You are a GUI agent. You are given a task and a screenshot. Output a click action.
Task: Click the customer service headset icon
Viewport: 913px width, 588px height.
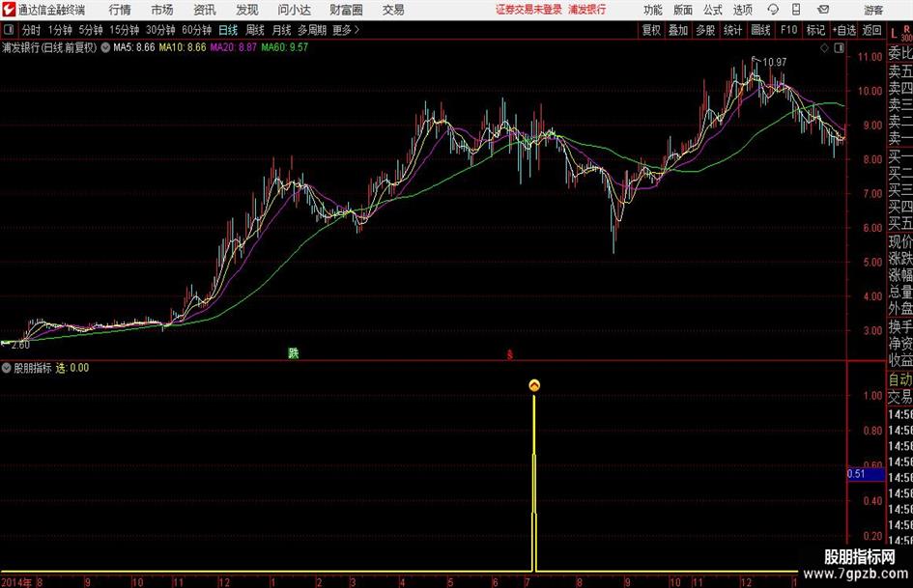click(x=773, y=10)
